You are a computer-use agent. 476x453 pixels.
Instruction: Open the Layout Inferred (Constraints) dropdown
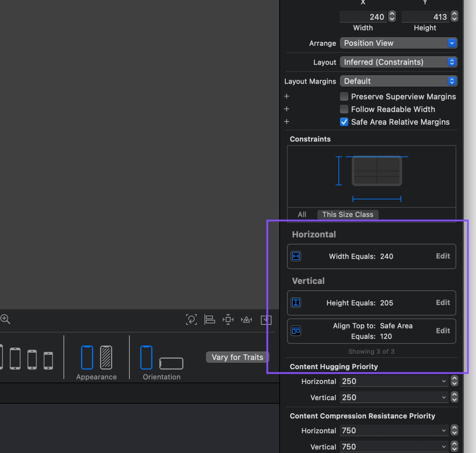coord(398,62)
